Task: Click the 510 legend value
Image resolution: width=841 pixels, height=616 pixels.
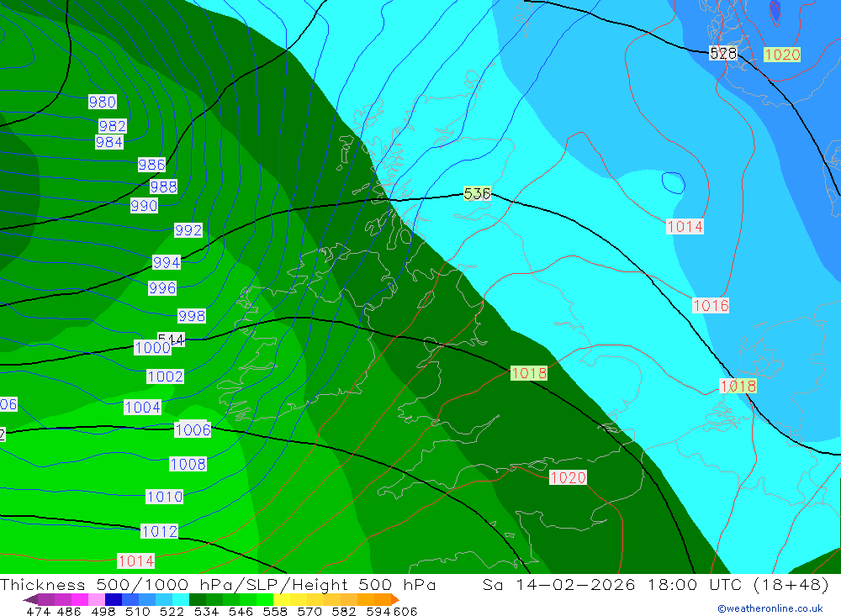Action: pyautogui.click(x=137, y=611)
